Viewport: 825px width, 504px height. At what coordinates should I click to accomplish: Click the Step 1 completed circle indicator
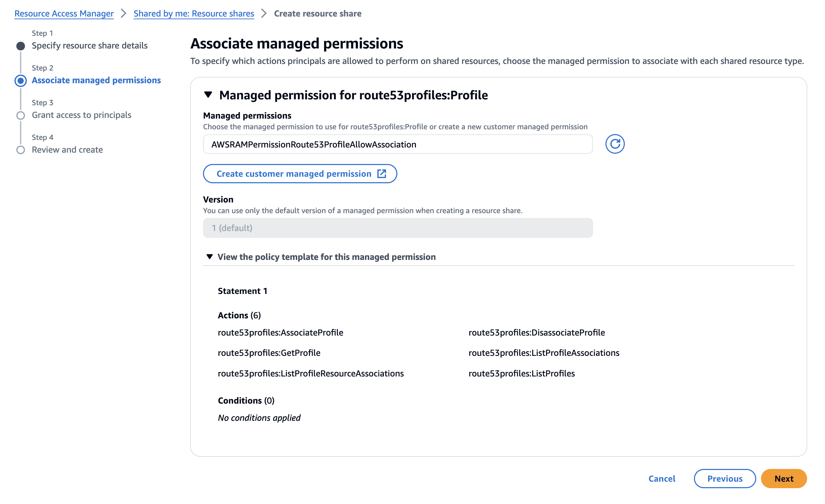(x=21, y=46)
